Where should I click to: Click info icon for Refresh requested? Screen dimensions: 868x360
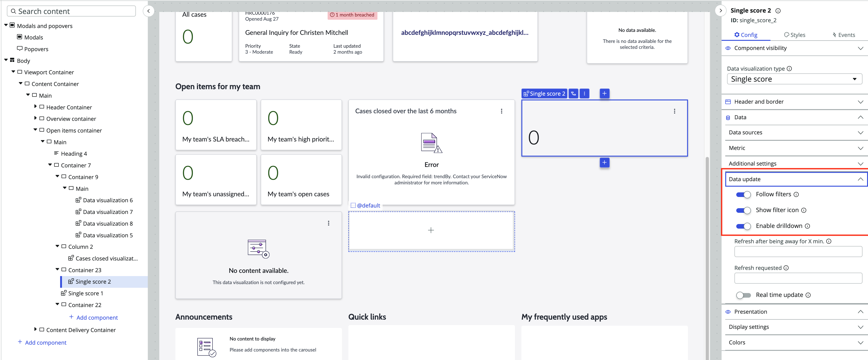pos(786,268)
